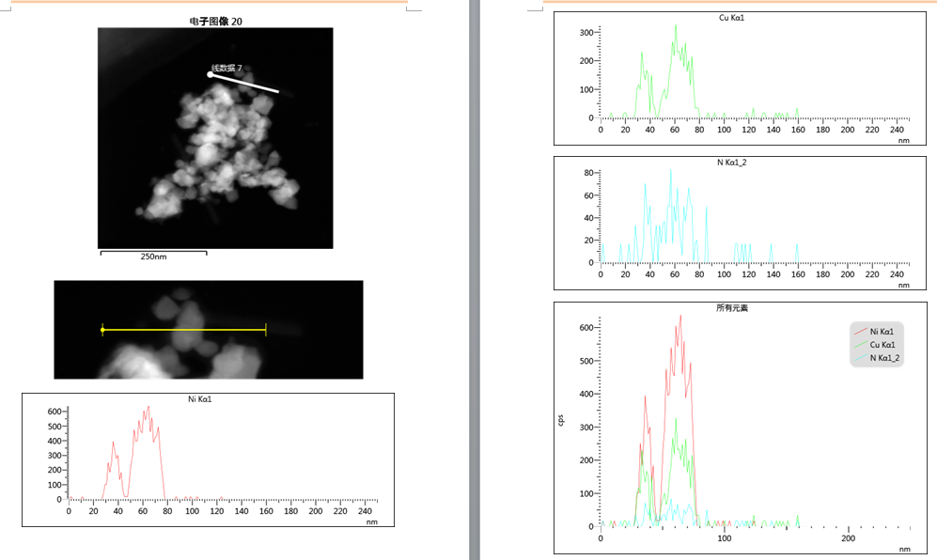937x560 pixels.
Task: Click the Cu Kα1 chart title
Action: pyautogui.click(x=731, y=18)
